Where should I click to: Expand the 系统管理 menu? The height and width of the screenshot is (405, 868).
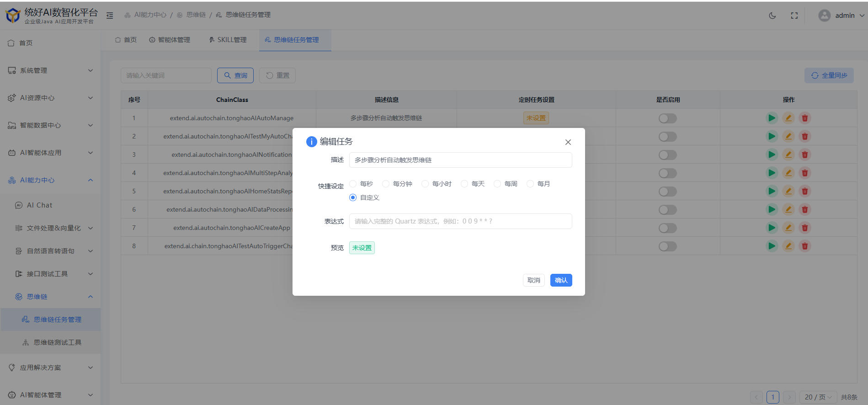click(50, 70)
